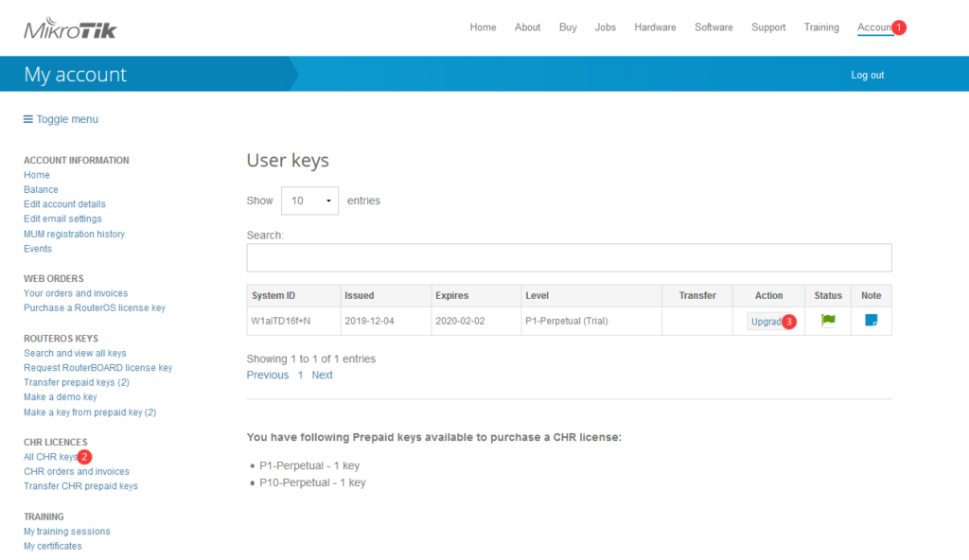The image size is (969, 560).
Task: Open the Balance link
Action: pos(41,190)
